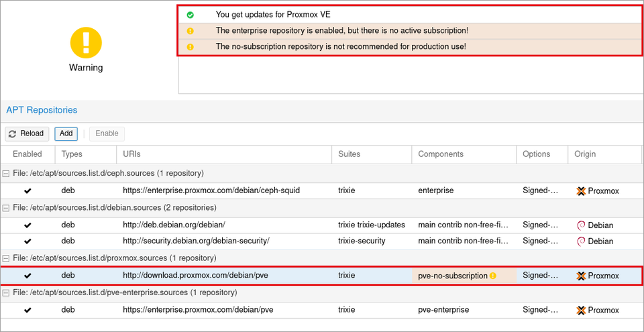644x332 pixels.
Task: Click the Signed- option in ceph-squid row
Action: tap(541, 190)
